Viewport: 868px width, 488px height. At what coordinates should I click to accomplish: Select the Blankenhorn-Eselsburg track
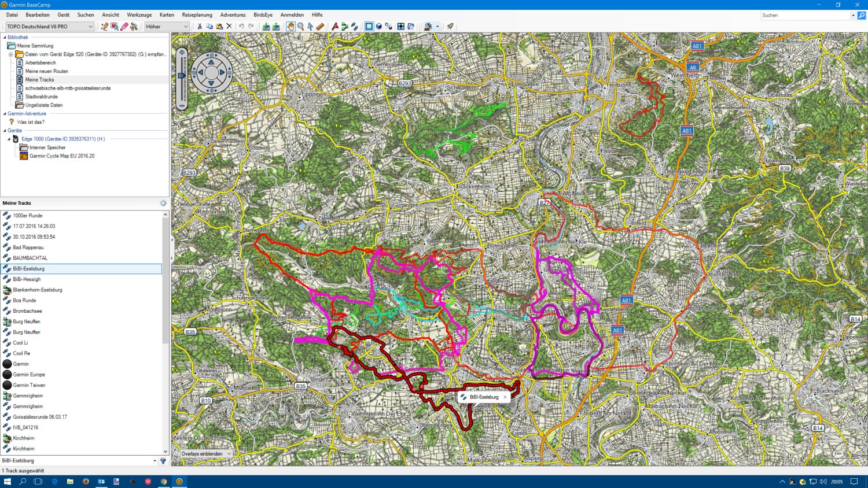tap(37, 290)
